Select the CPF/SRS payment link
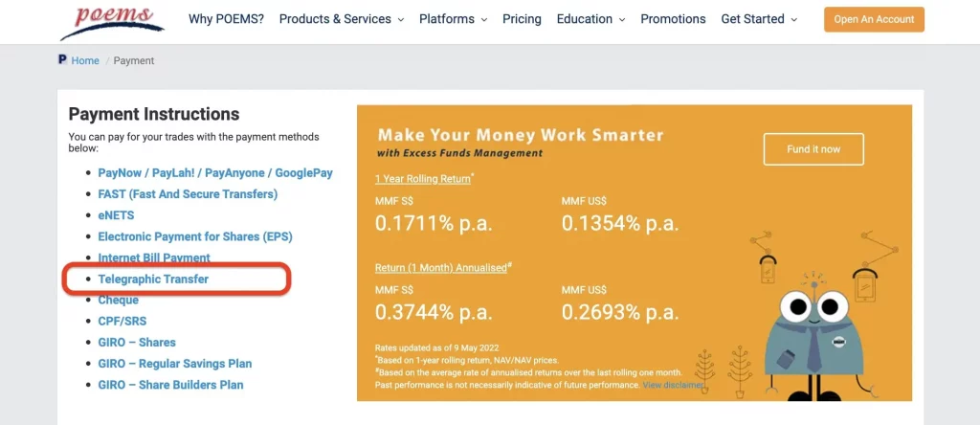The height and width of the screenshot is (425, 980). click(122, 322)
